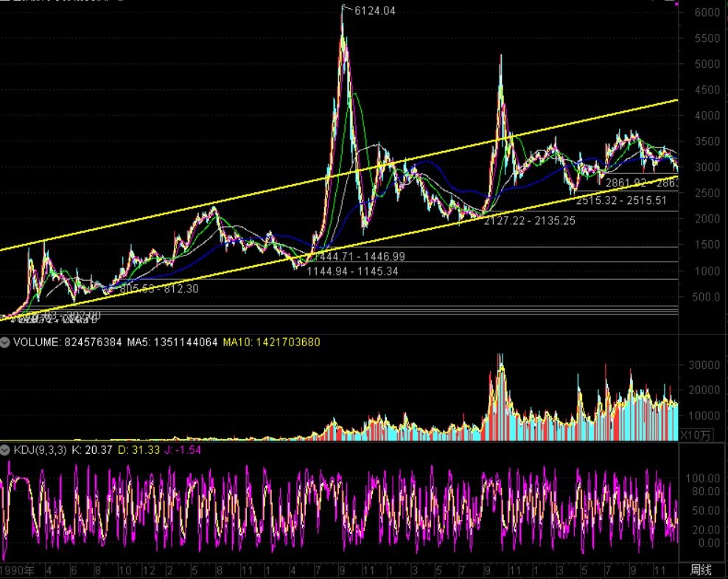The width and height of the screenshot is (728, 579).
Task: Click the 2515.32 - 2515.51 gap label
Action: (621, 200)
